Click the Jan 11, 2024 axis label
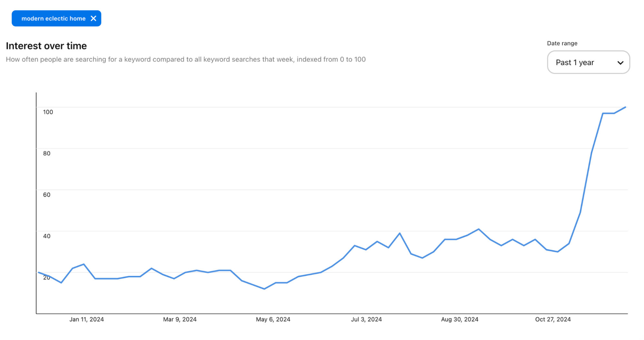This screenshot has height=340, width=644. tap(87, 319)
